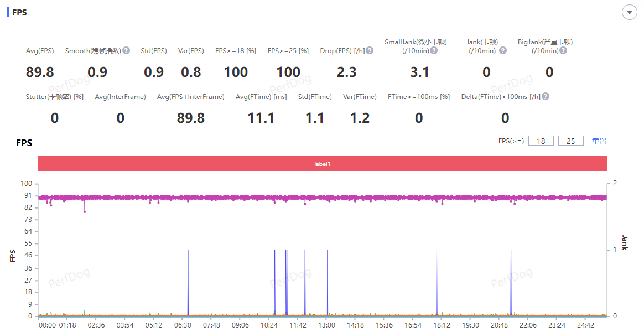Screen dimensions: 644x332
Task: Click the Avg(FTime) [ms] value 11.1
Action: pyautogui.click(x=261, y=118)
